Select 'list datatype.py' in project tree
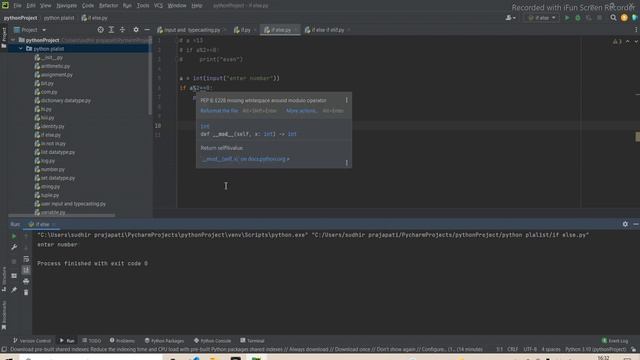The image size is (640, 360). coord(55,152)
